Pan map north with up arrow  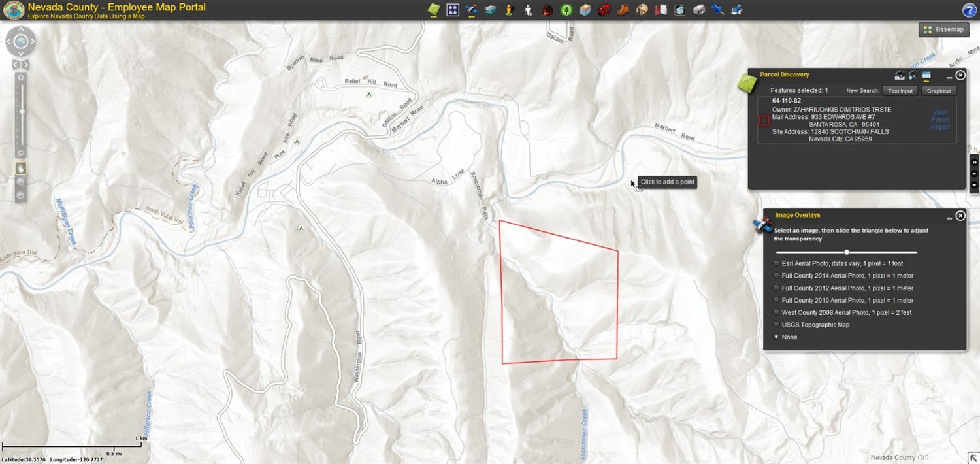coord(21,30)
